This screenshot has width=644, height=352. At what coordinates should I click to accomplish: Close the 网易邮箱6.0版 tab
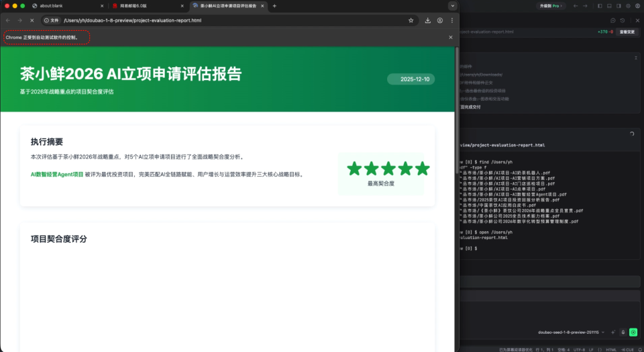click(x=182, y=6)
